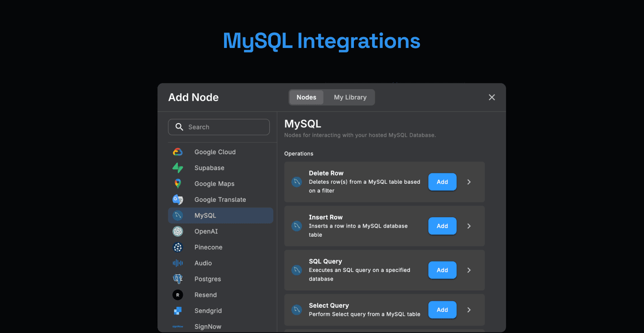Click the Supabase sidebar icon
This screenshot has width=644, height=333.
pyautogui.click(x=178, y=168)
